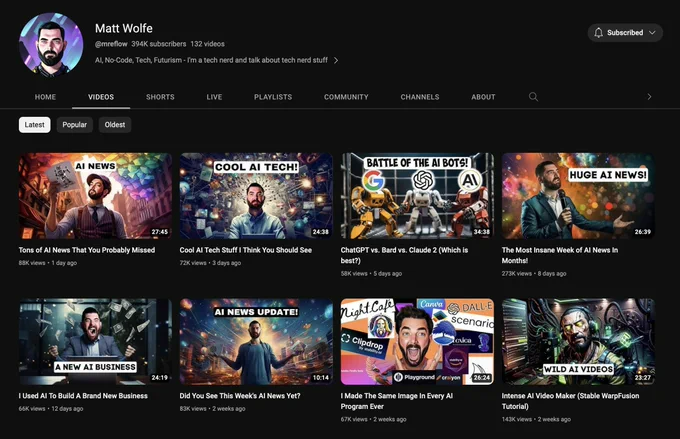Click the bell icon on Subscribed button

(x=598, y=33)
